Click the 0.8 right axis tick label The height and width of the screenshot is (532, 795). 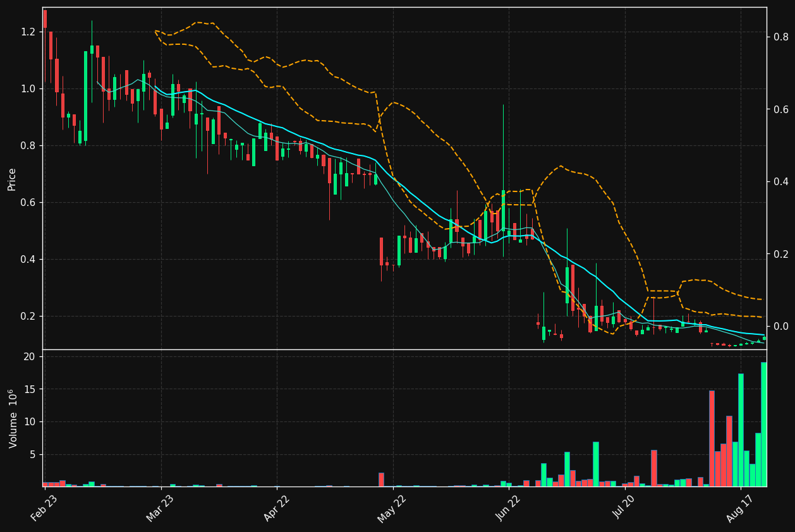coord(781,37)
